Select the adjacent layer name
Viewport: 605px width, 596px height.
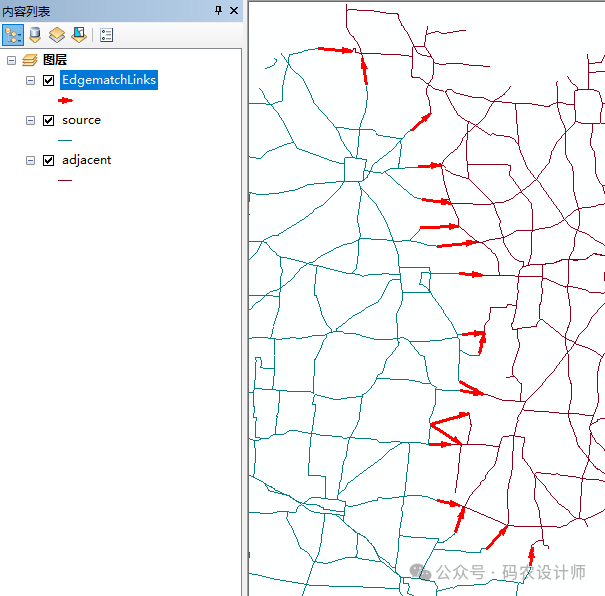pos(86,160)
